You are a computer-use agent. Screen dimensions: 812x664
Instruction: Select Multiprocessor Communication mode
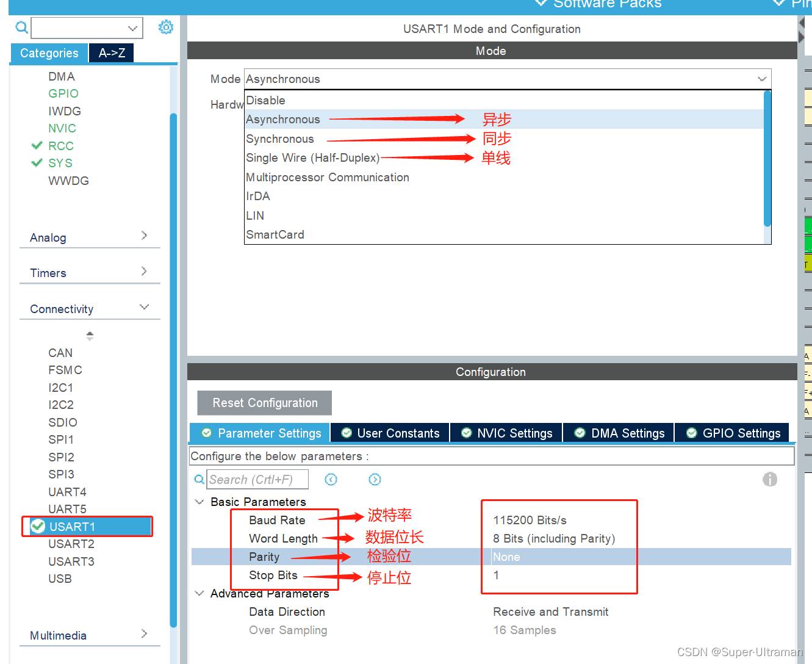tap(504, 177)
